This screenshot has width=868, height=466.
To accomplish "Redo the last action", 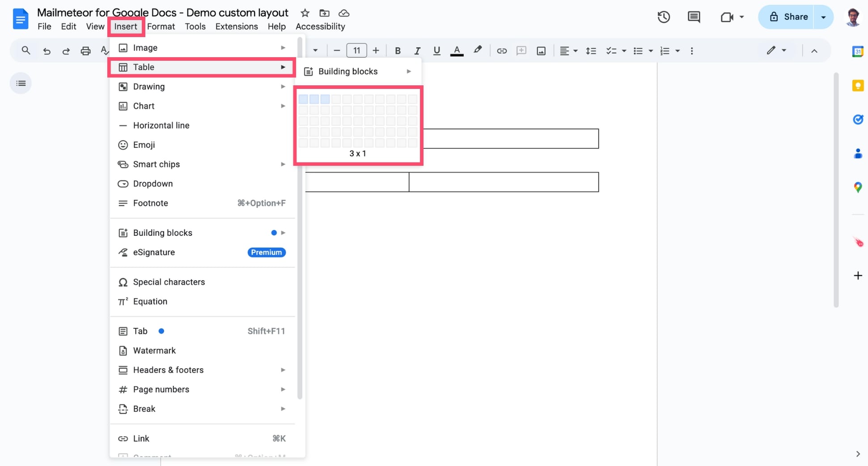I will point(66,51).
